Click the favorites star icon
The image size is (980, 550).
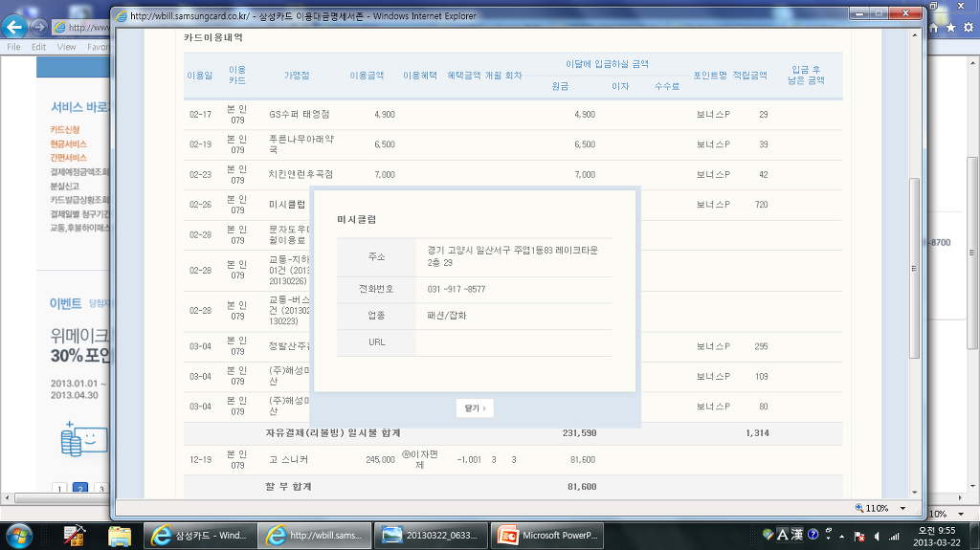[950, 28]
